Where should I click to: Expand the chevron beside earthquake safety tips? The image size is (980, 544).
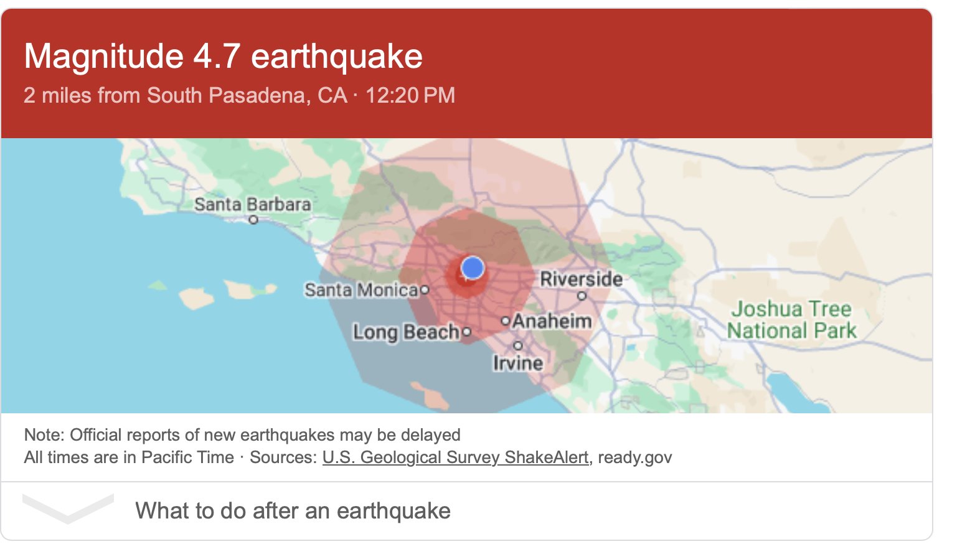point(68,509)
